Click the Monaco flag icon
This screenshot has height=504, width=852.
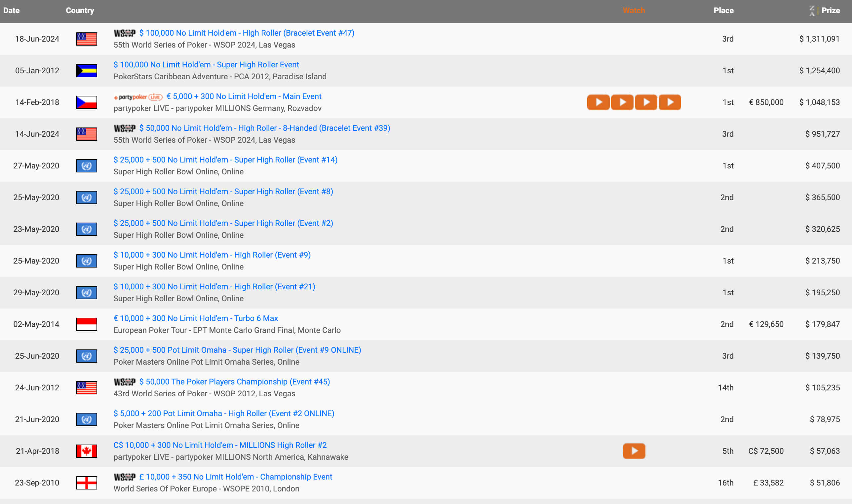tap(86, 324)
